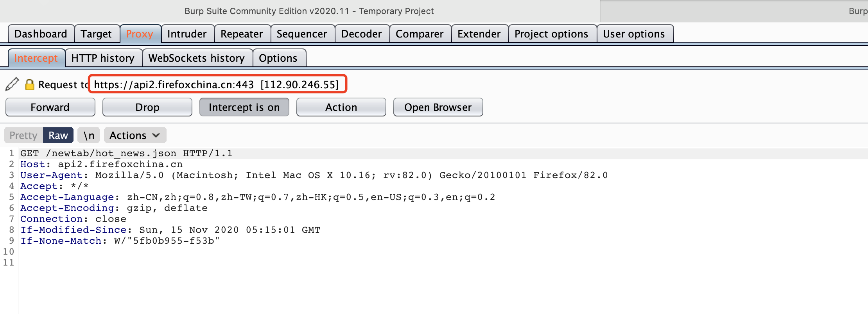The height and width of the screenshot is (314, 868).
Task: Switch to the HTTP history tab
Action: (x=103, y=58)
